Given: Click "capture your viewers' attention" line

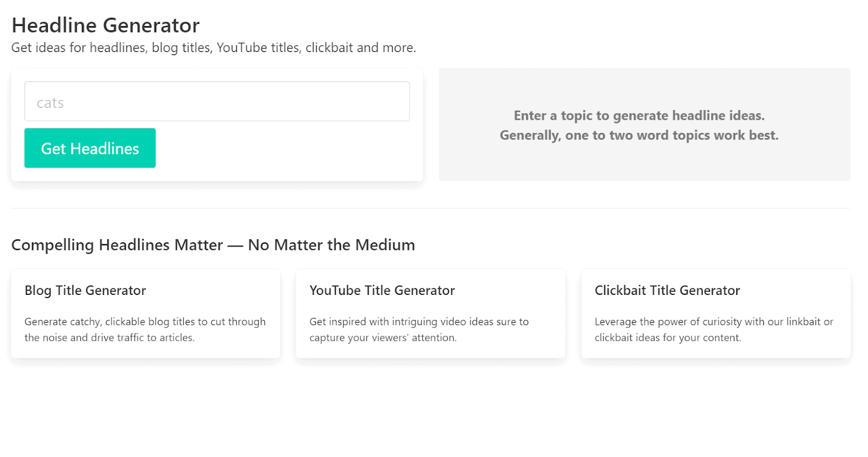Looking at the screenshot, I should click(383, 338).
